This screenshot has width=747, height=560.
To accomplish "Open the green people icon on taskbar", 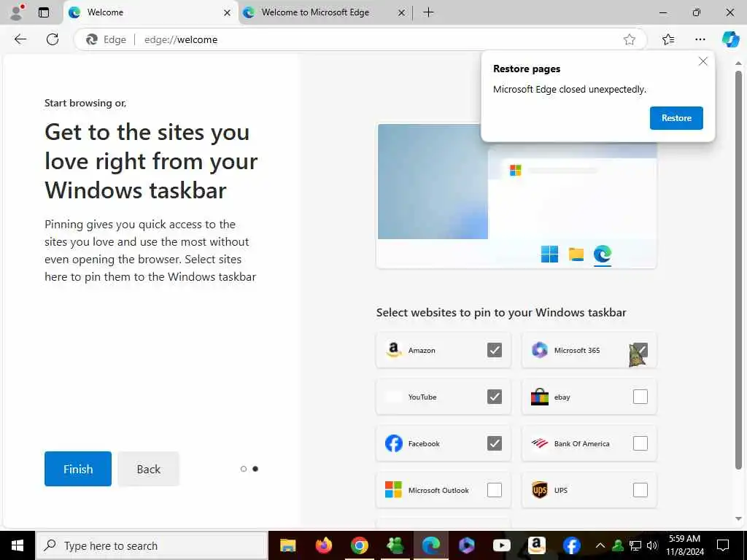I will click(395, 545).
